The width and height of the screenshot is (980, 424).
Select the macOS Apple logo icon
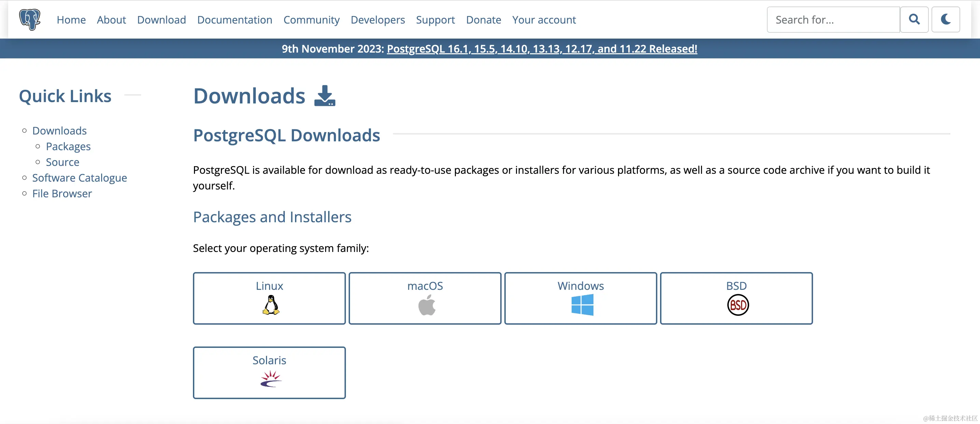click(x=426, y=305)
